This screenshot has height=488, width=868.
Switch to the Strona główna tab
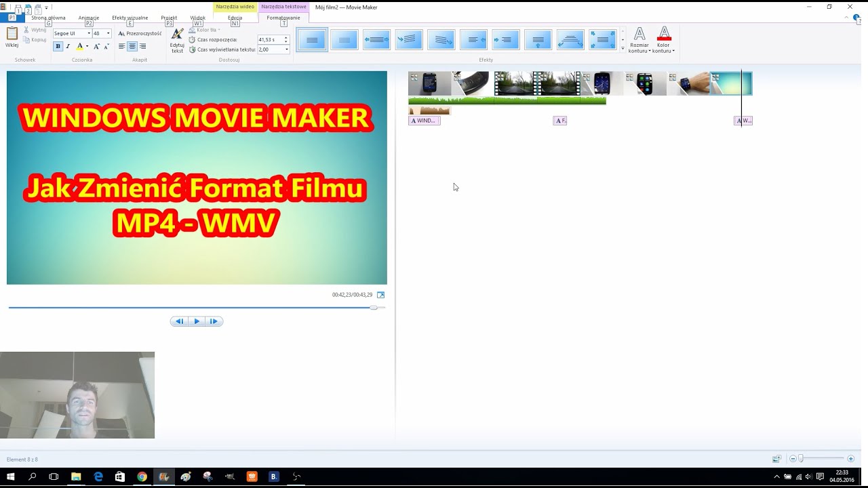tap(48, 18)
